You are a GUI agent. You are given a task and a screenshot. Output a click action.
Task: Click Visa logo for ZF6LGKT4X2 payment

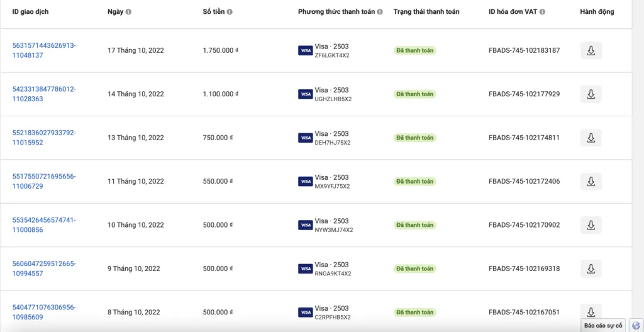306,50
